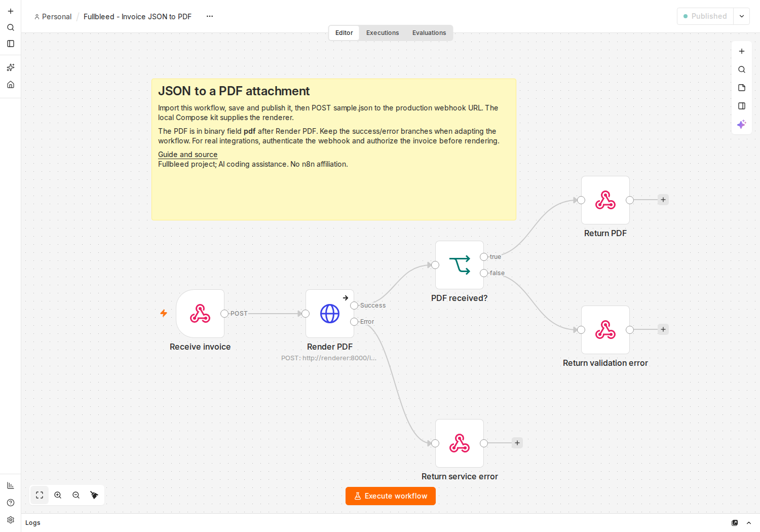Open the help question mark icon
Screen dimensions: 760x532
point(11,503)
